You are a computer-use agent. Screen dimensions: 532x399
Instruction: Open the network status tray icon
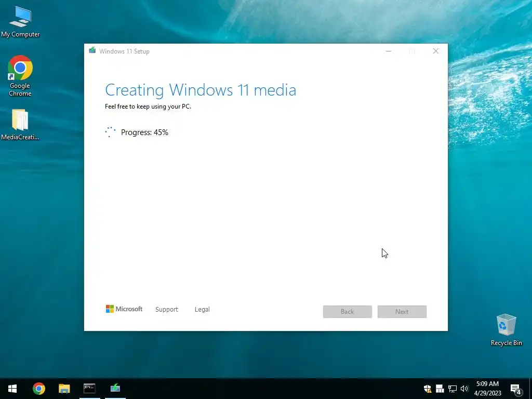click(x=453, y=389)
